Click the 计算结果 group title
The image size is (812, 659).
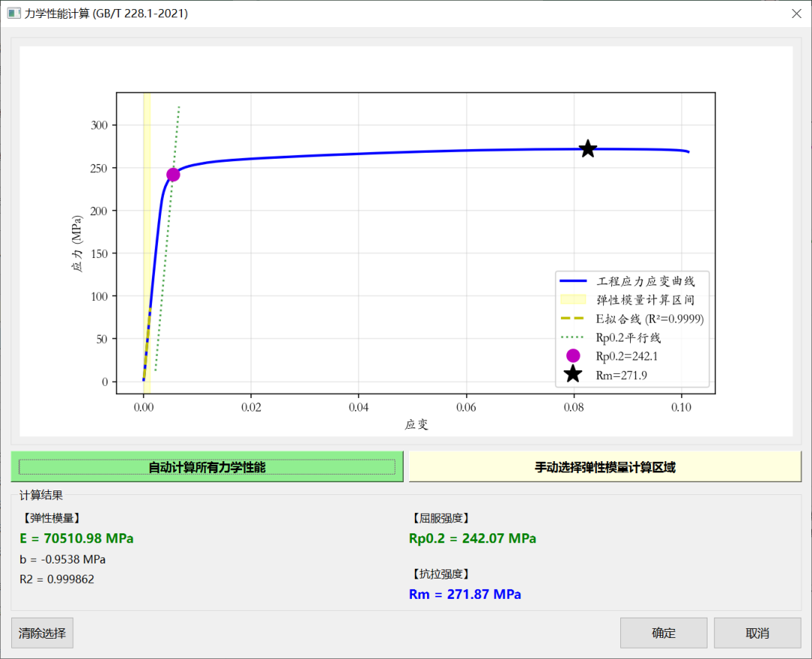[41, 495]
